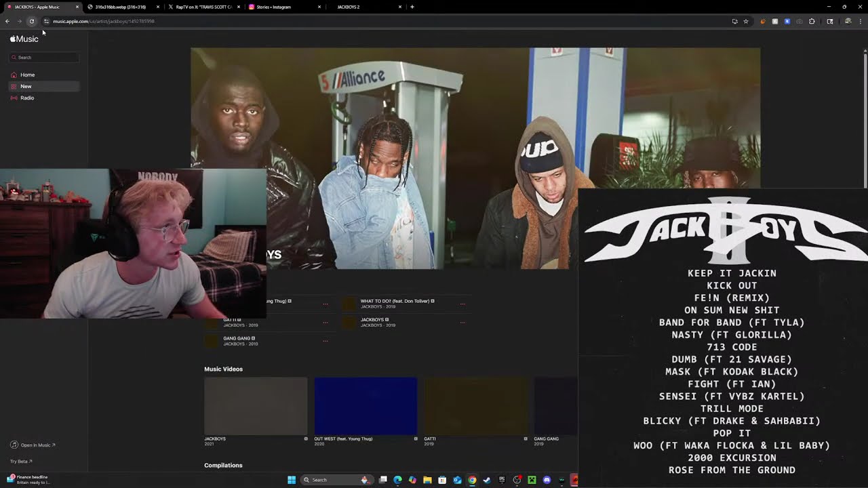Click the Try Beta link

click(20, 462)
